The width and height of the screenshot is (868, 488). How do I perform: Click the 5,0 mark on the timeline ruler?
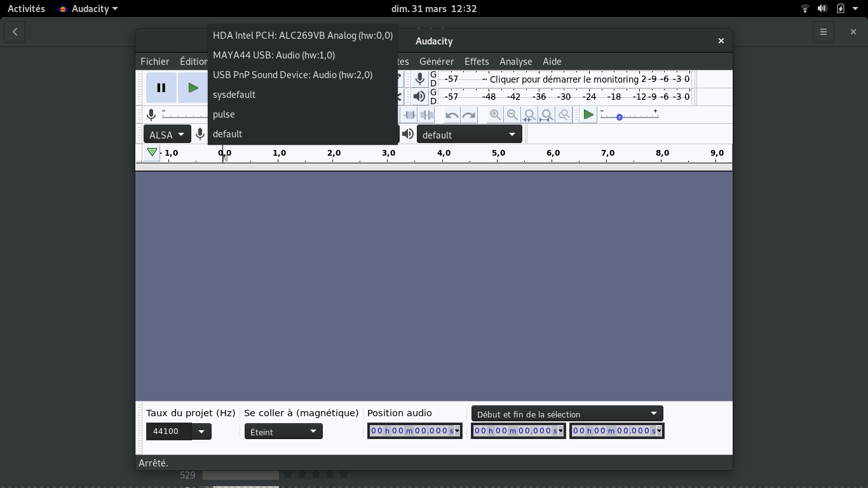[498, 153]
